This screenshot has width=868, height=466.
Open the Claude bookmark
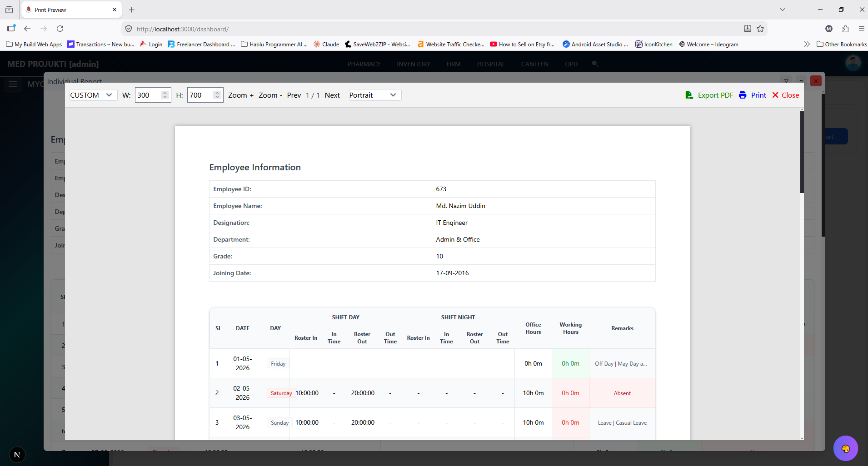pyautogui.click(x=326, y=44)
